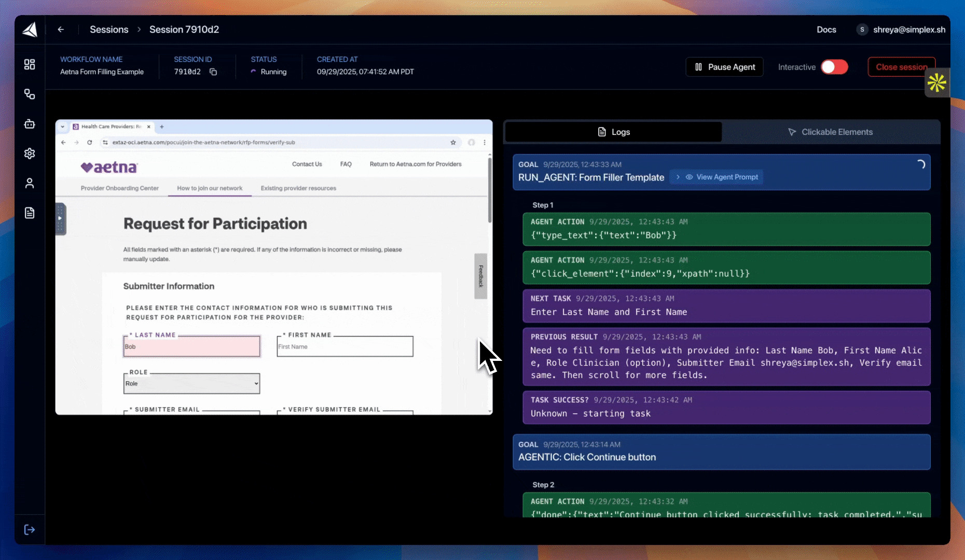Click the Aetna logo
965x560 pixels.
pos(109,167)
